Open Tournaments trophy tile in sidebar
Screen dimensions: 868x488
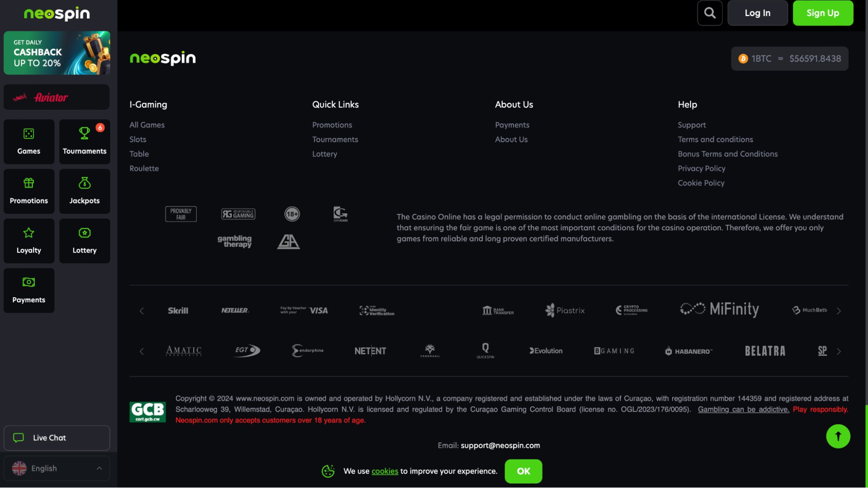tap(85, 142)
